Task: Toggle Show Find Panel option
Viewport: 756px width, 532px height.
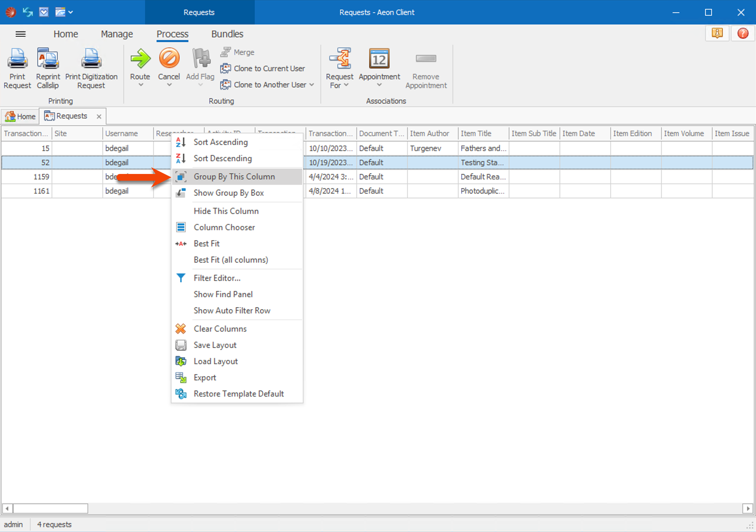Action: (223, 294)
